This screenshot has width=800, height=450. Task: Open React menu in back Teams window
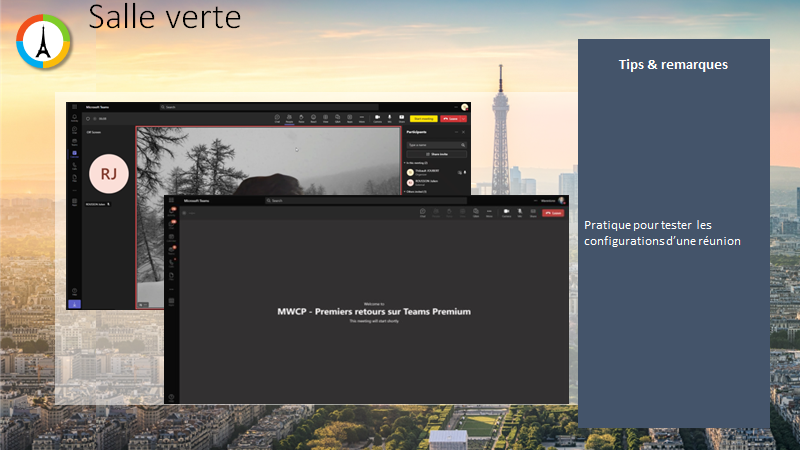tap(313, 118)
